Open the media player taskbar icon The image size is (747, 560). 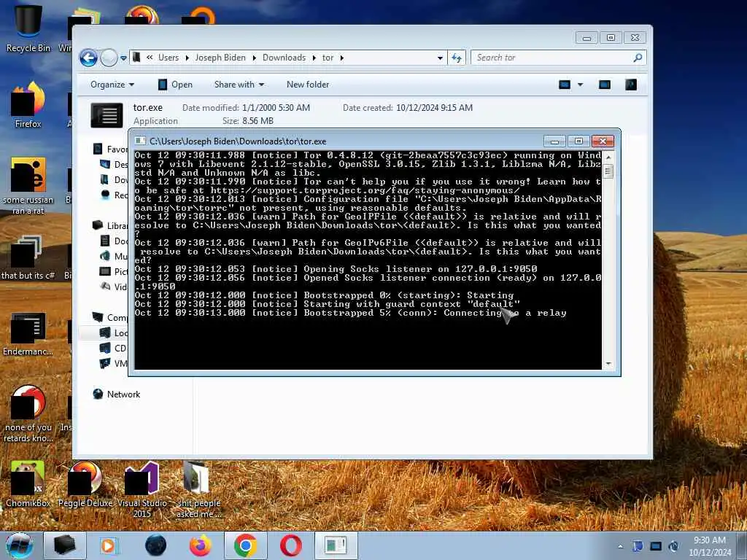(109, 545)
